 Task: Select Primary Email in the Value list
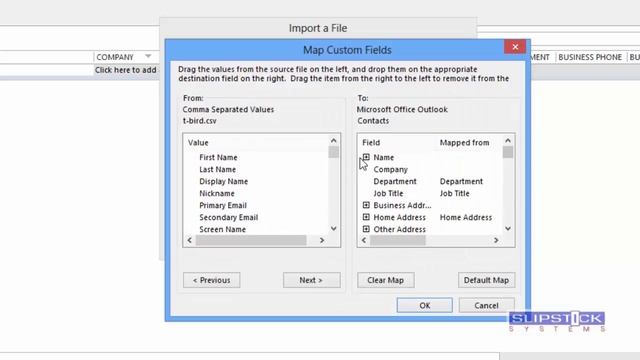[x=223, y=205]
